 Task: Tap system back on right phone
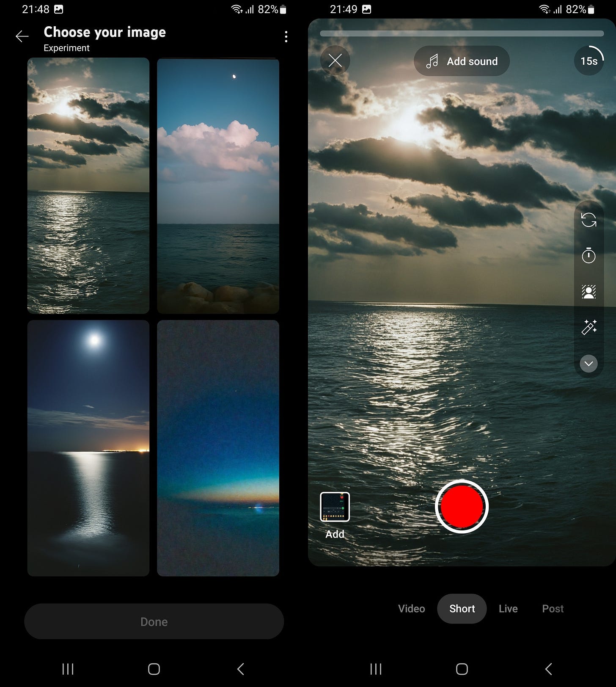coord(548,669)
